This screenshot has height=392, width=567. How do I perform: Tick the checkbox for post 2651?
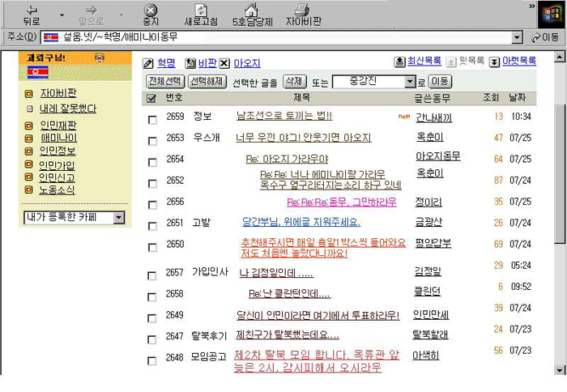click(x=152, y=224)
